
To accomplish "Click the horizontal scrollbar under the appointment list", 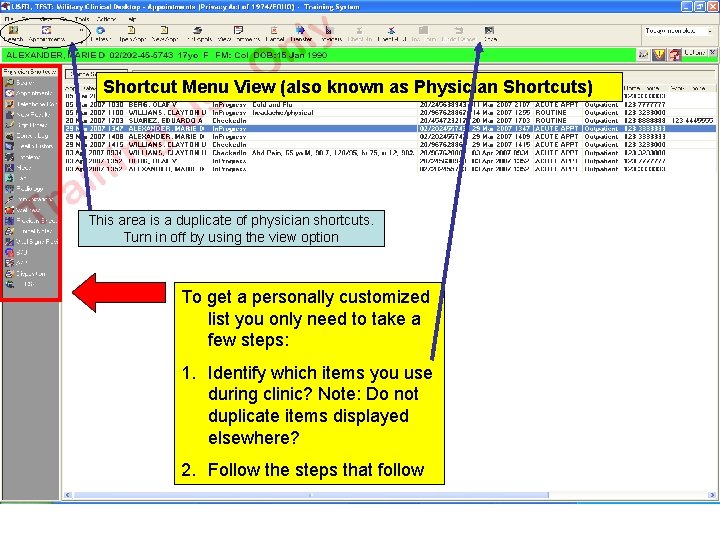I will (x=311, y=495).
